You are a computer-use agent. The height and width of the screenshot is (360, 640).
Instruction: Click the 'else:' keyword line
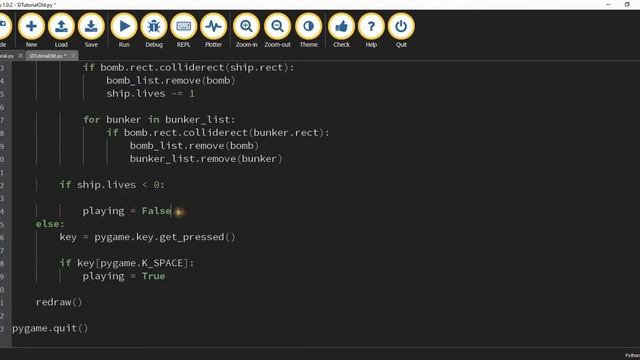point(50,224)
